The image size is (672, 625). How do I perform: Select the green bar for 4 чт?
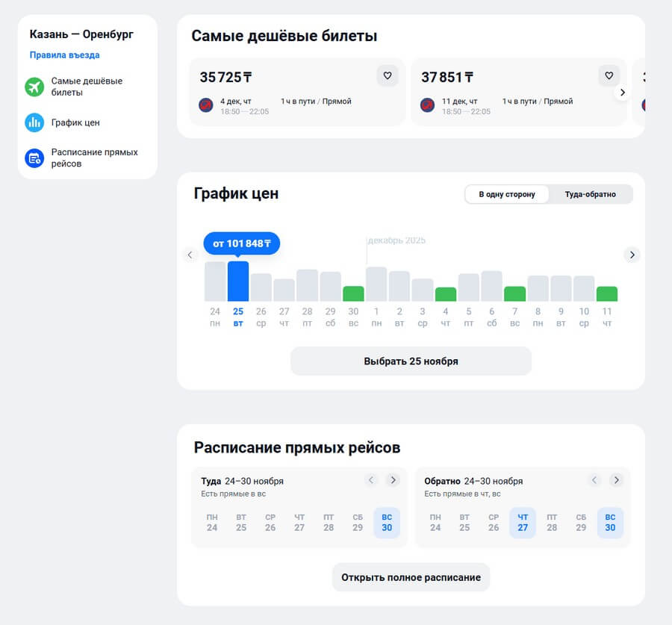446,294
